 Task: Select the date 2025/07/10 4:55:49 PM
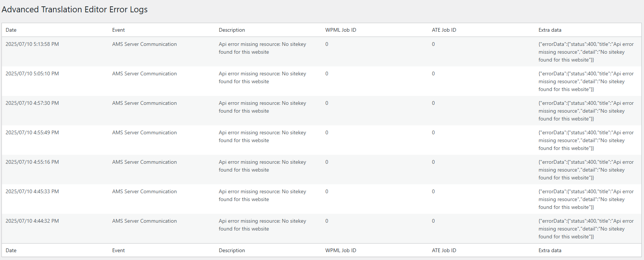coord(32,132)
